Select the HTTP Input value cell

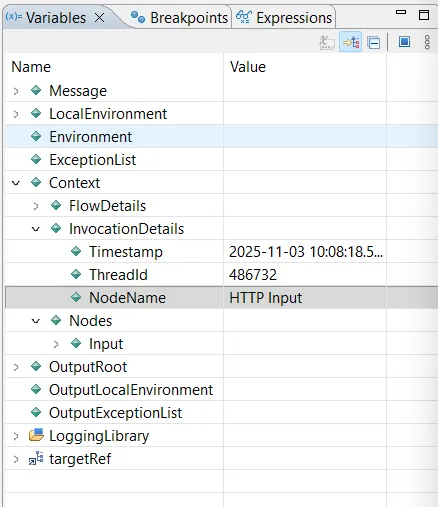pos(305,298)
